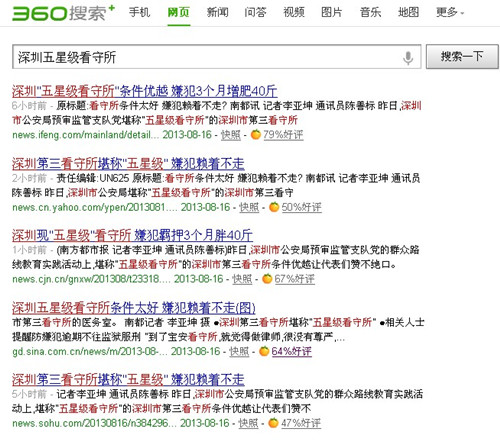The image size is (500, 441).
Task: Open result titled 嫌犯3个月增肥40斤
Action: 145,91
